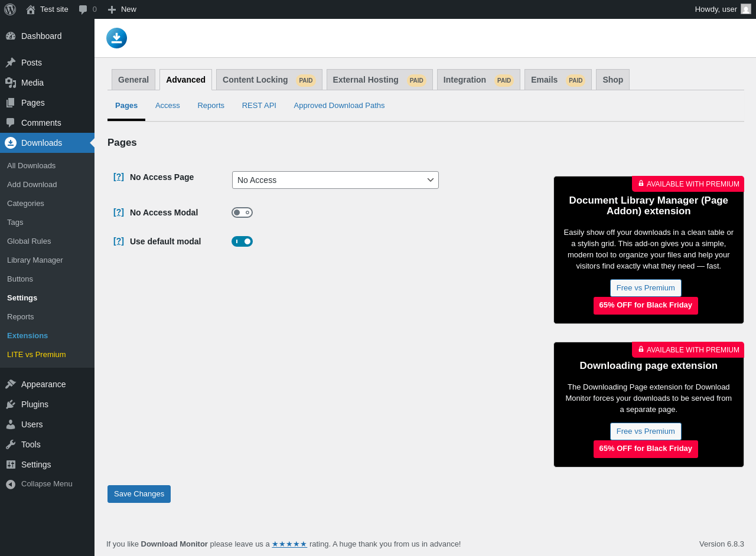Click the Users person icon
756x556 pixels.
tap(11, 424)
